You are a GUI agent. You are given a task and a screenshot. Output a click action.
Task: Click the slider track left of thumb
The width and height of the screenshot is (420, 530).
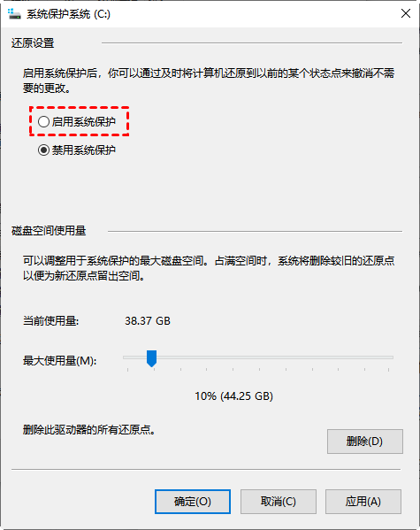click(134, 357)
